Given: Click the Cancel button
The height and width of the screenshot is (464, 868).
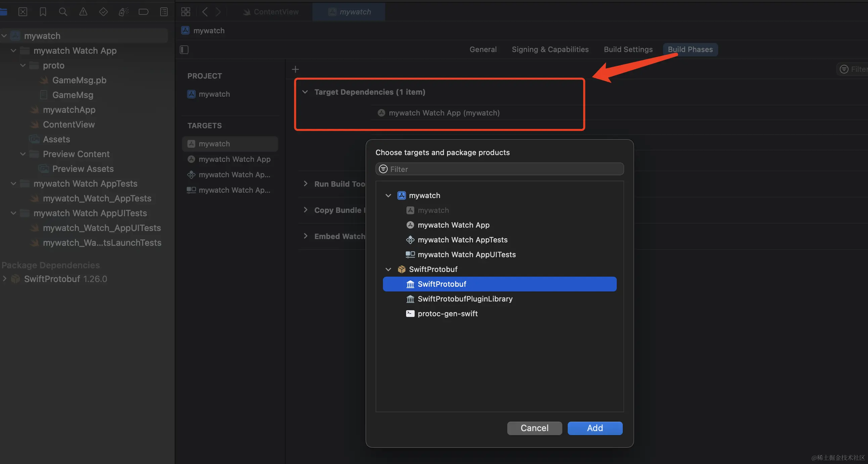Looking at the screenshot, I should click(x=534, y=428).
